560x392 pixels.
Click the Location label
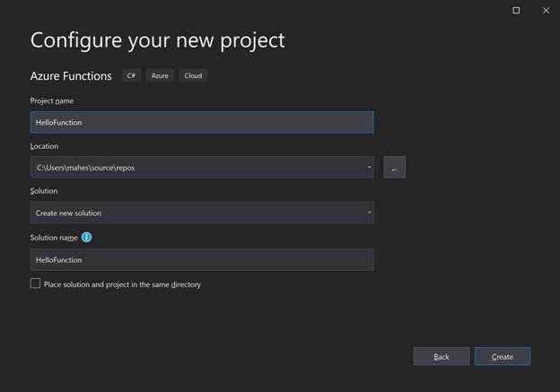44,146
